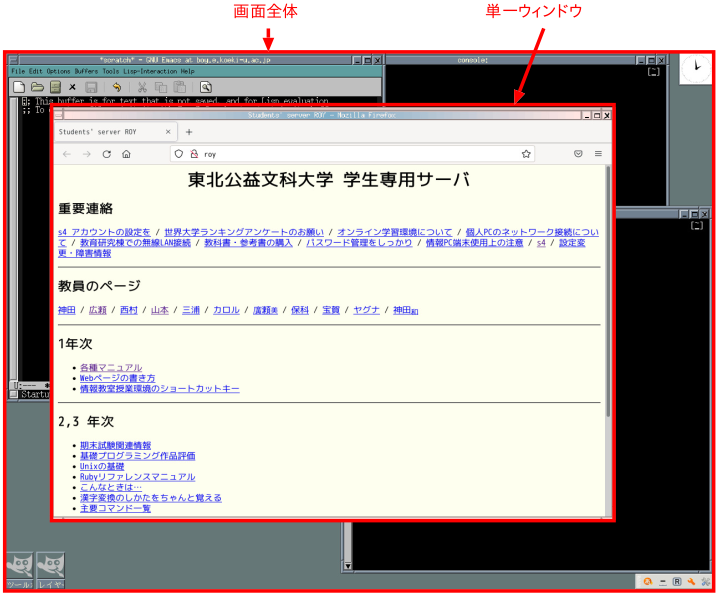Image resolution: width=716 pixels, height=595 pixels.
Task: Open the Emacs Options menu
Action: [58, 71]
